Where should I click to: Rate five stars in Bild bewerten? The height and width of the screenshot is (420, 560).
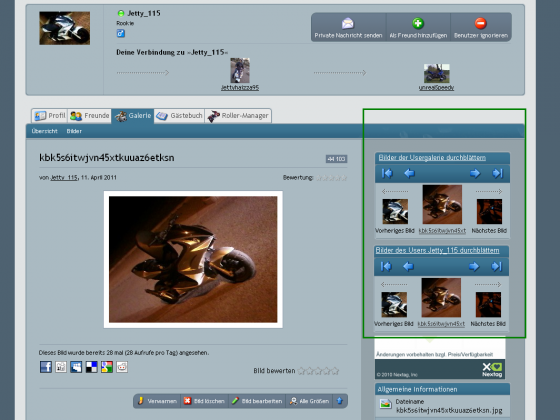(x=335, y=371)
